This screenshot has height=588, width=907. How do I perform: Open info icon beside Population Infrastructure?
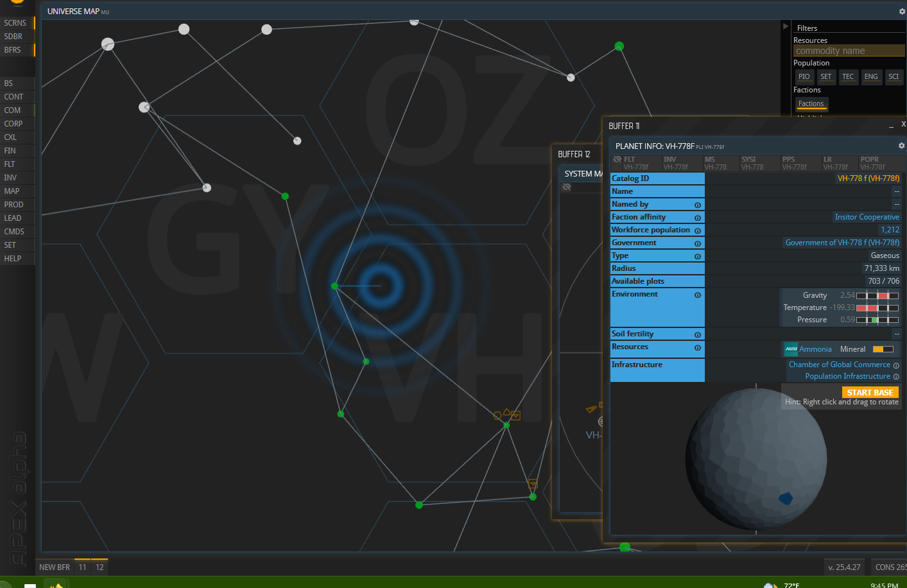[896, 377]
